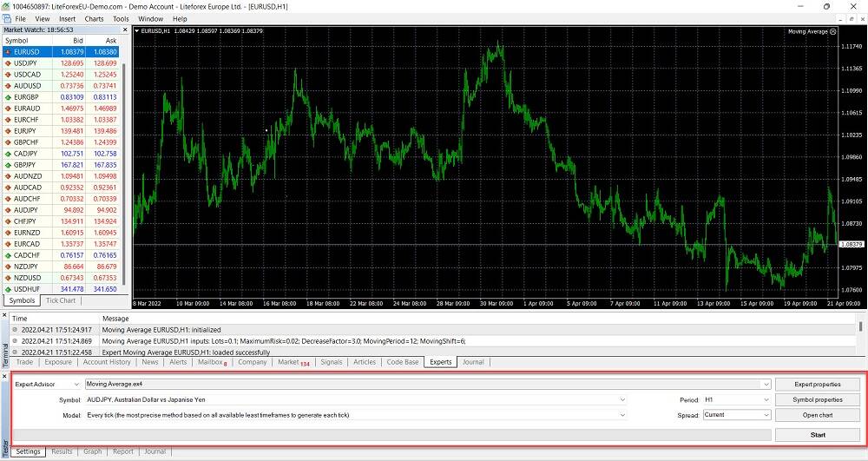Click the AUDNZD symbol arrow icon

coord(8,176)
